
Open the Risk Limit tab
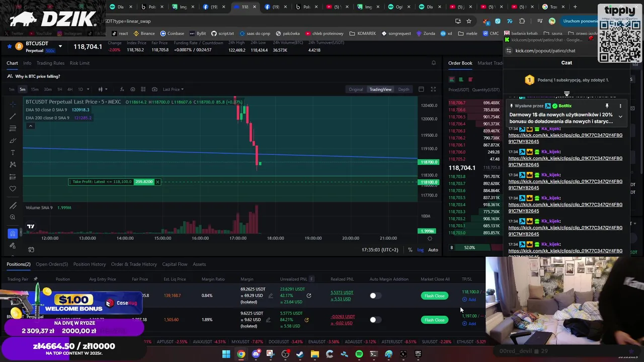tap(79, 63)
